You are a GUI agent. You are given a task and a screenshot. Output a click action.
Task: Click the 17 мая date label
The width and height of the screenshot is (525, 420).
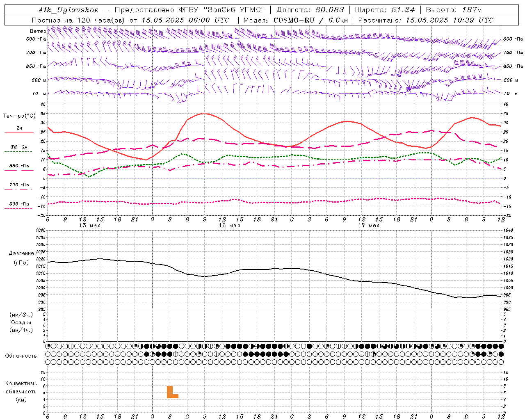368,226
